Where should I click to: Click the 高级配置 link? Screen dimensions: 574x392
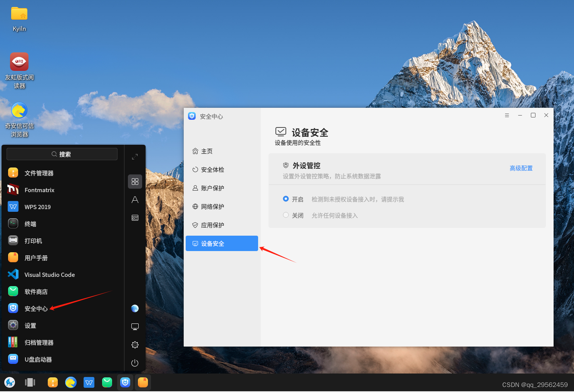(521, 168)
